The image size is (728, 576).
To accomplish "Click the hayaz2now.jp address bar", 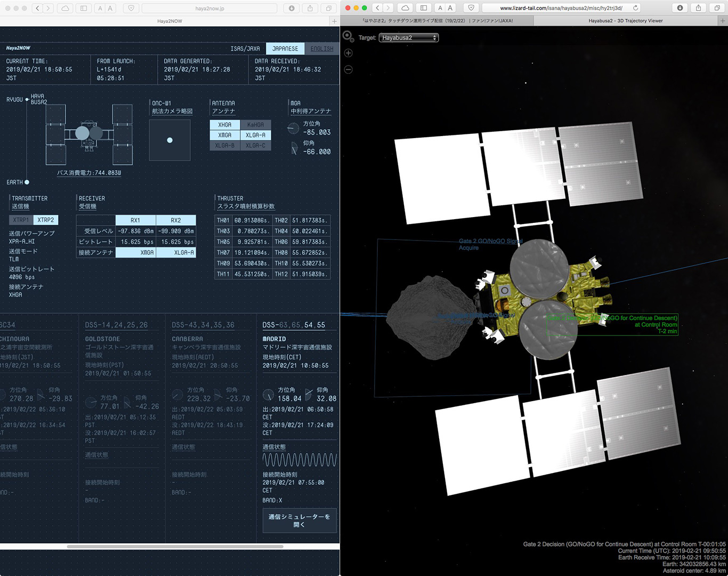I will tap(209, 8).
